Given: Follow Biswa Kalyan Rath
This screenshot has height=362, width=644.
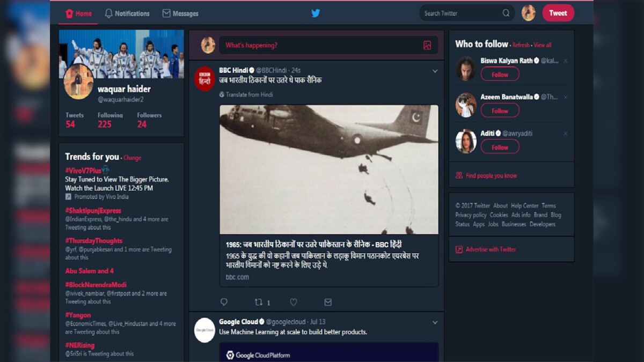Looking at the screenshot, I should click(500, 74).
